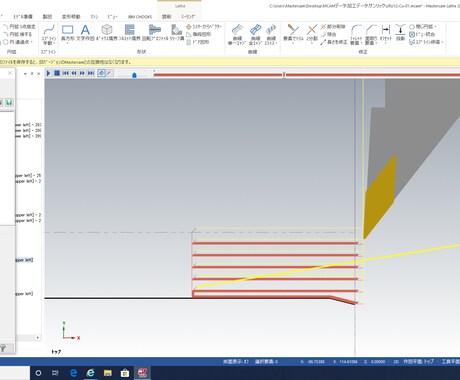Click the Raster to Vector command
This screenshot has width=460, height=380.
204,27
